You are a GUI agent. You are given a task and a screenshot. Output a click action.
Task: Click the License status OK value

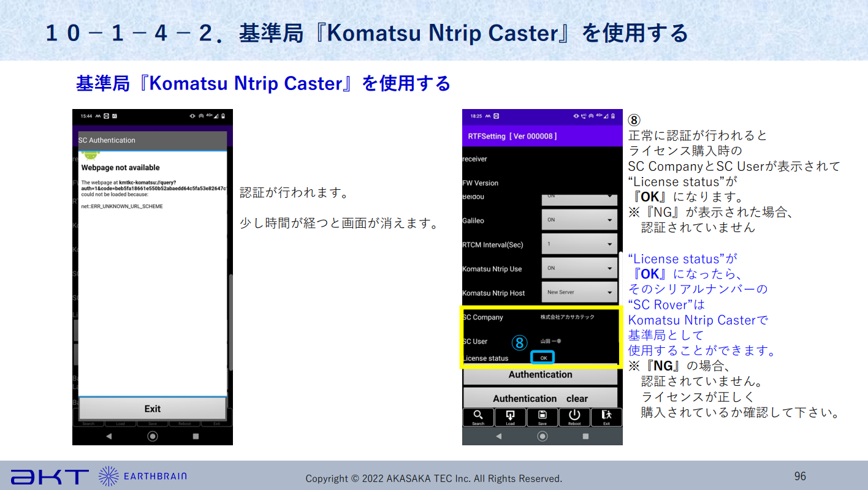coord(544,358)
